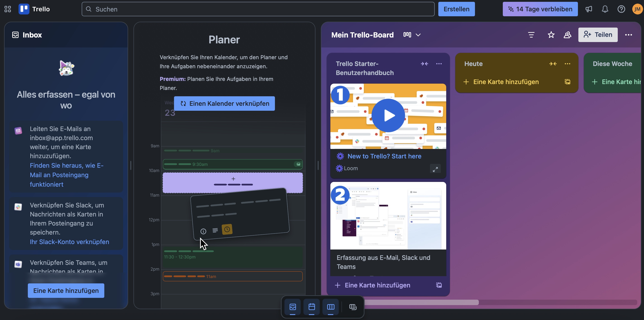Toggle the Planner panel in bottom bar
This screenshot has width=644, height=320.
pos(312,307)
